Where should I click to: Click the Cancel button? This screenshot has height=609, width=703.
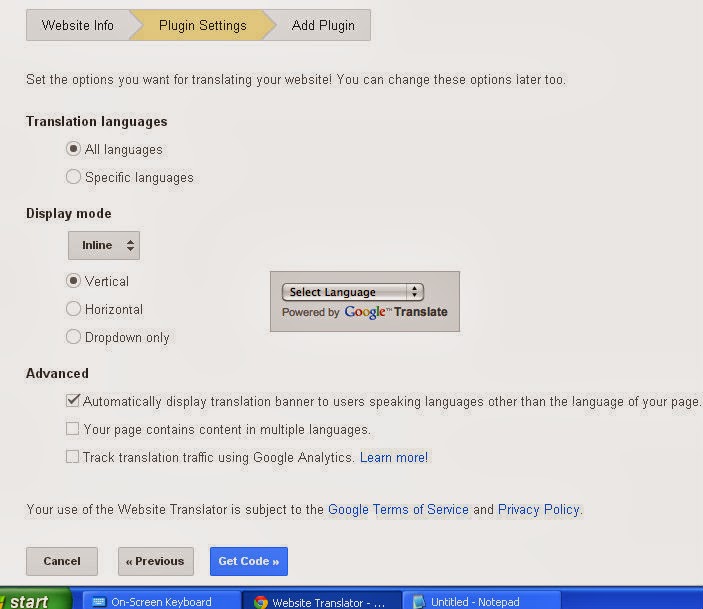pyautogui.click(x=62, y=561)
